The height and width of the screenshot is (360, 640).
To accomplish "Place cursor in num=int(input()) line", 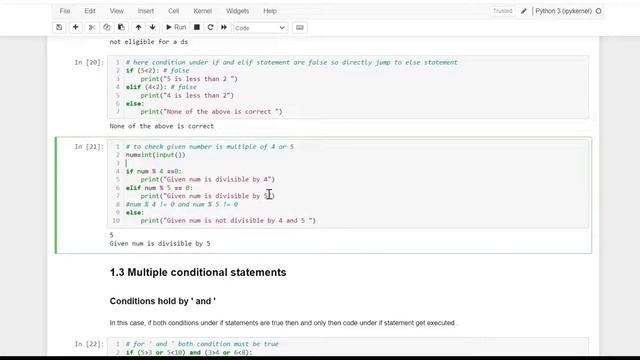I will (156, 155).
